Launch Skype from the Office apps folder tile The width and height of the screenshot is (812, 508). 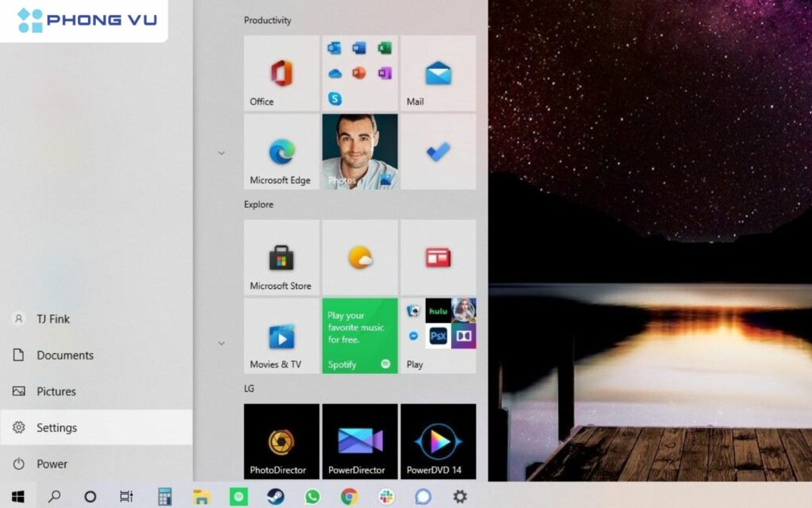(335, 98)
